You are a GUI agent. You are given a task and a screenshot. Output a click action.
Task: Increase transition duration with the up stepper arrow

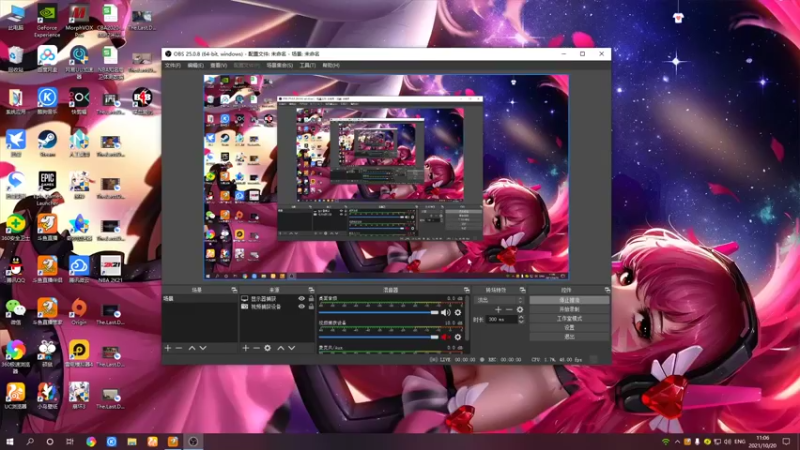pyautogui.click(x=521, y=317)
